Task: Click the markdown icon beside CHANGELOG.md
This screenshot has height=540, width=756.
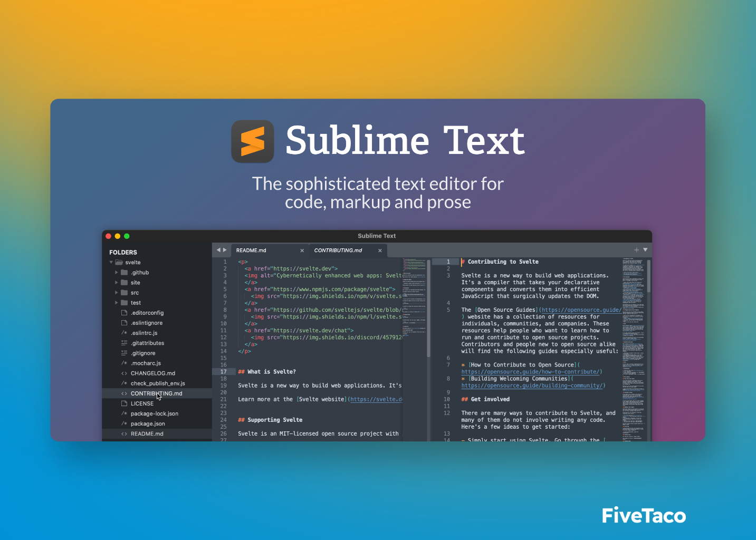Action: [x=123, y=373]
